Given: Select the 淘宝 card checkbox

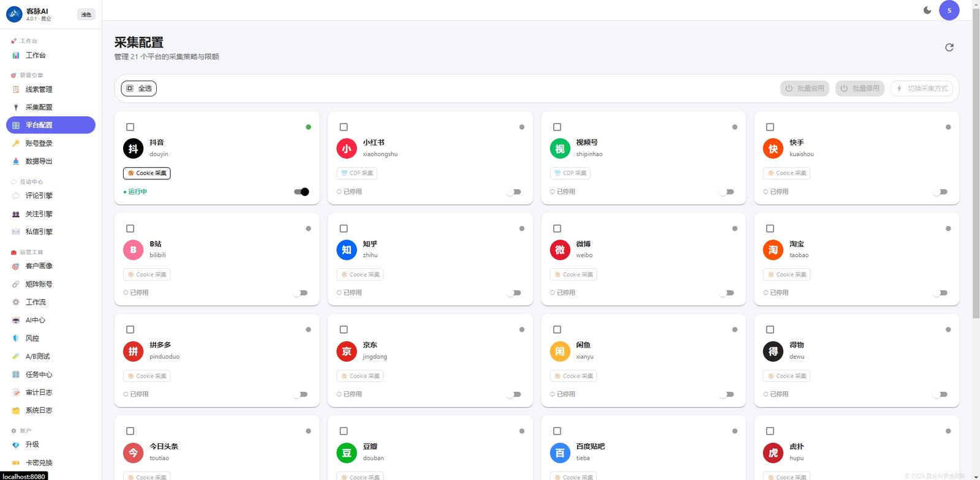Looking at the screenshot, I should coord(770,228).
